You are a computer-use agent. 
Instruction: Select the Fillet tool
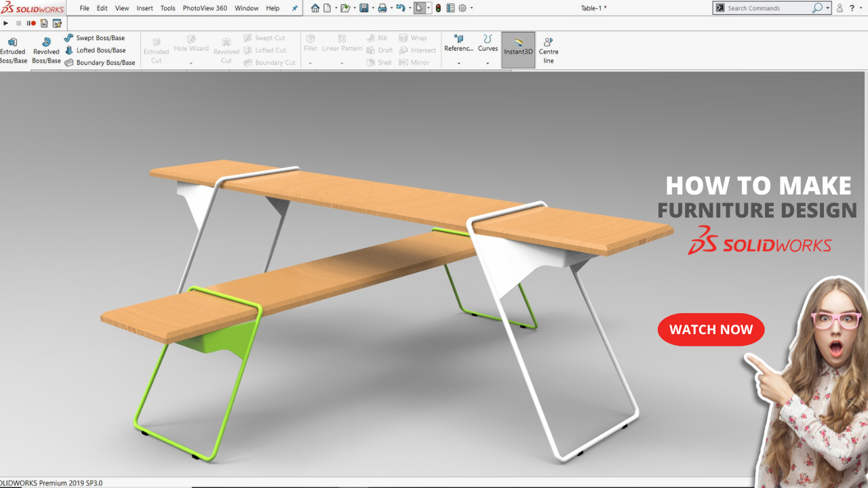pyautogui.click(x=311, y=44)
